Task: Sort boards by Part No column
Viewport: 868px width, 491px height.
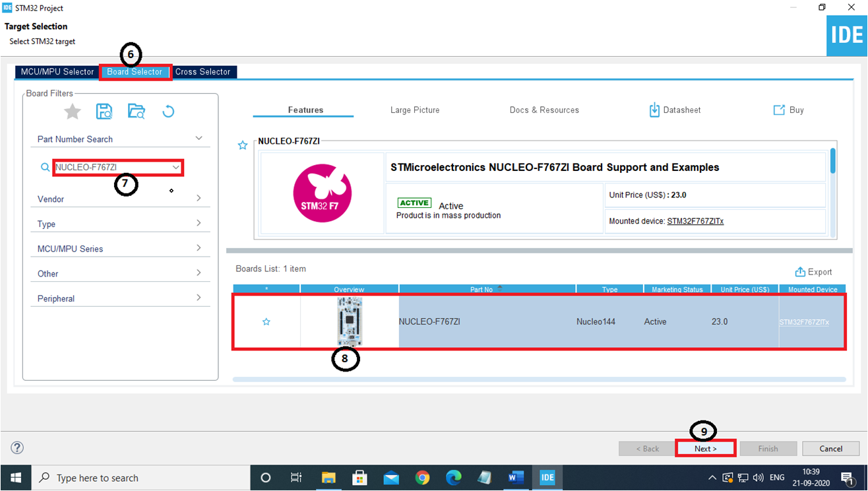Action: point(487,289)
